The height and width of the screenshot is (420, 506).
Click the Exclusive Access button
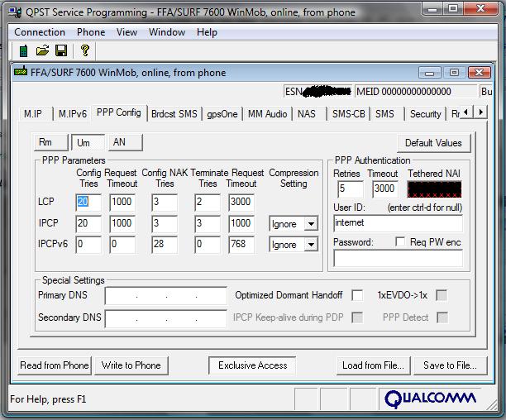[252, 365]
